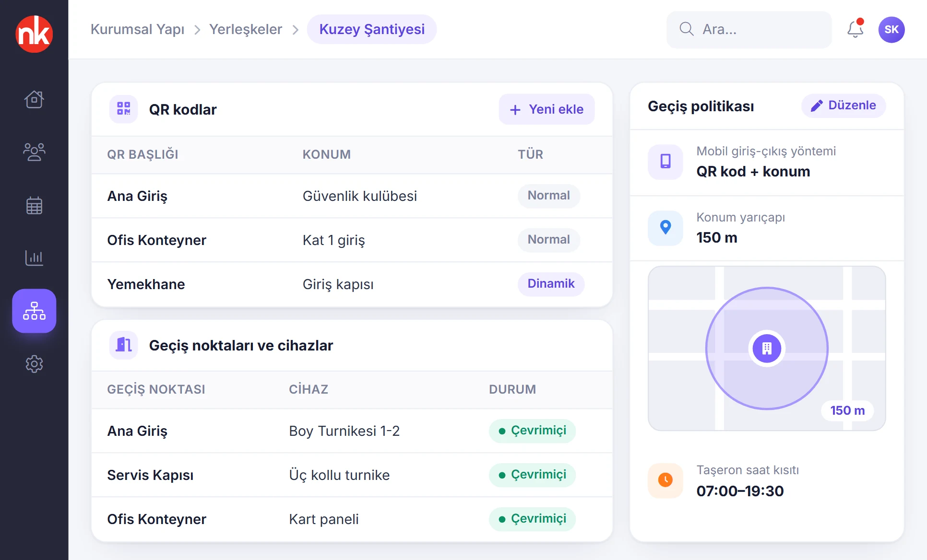Select the Ana Giriş QR code row title
This screenshot has height=560, width=927.
pyautogui.click(x=137, y=196)
